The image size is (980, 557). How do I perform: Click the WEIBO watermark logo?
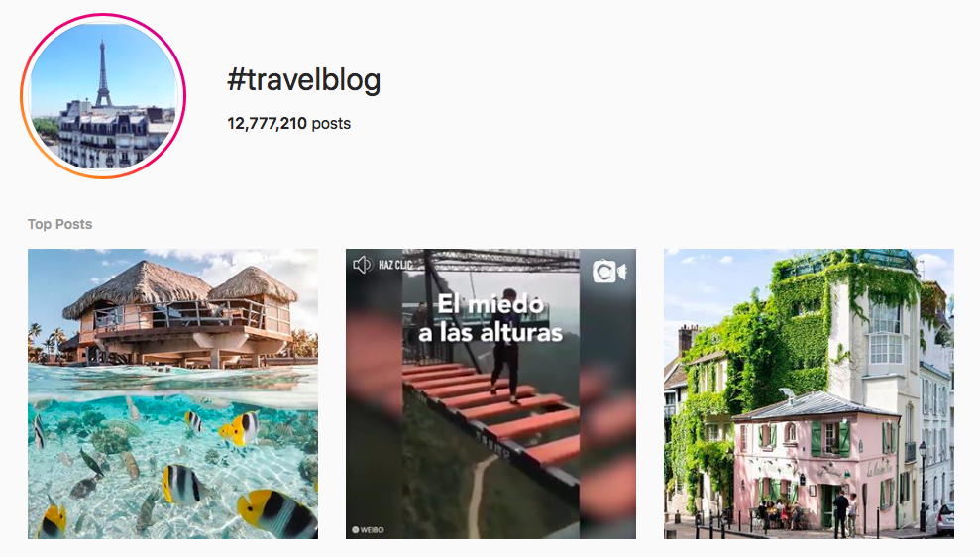[368, 530]
